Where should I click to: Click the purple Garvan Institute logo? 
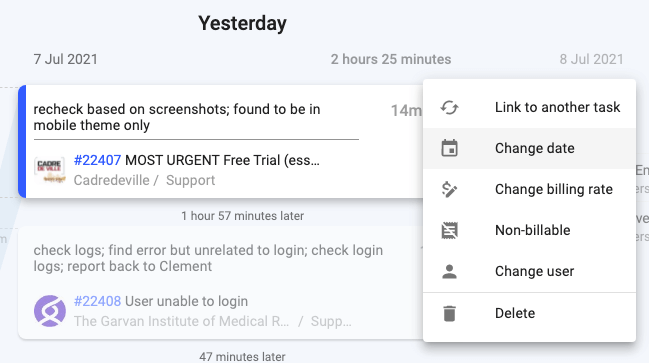tap(50, 311)
